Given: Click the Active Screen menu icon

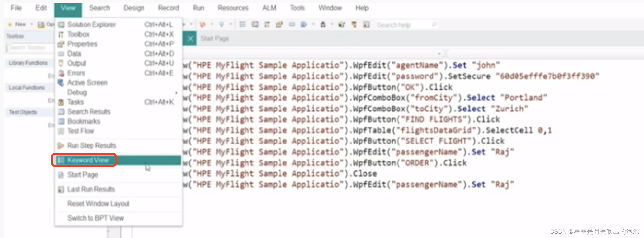Looking at the screenshot, I should pyautogui.click(x=61, y=83).
